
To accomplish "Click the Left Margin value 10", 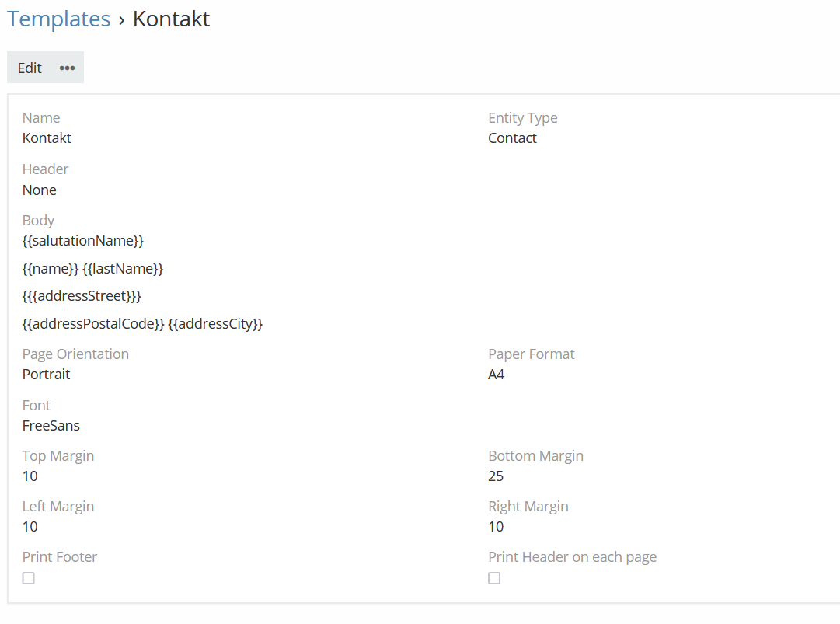I will 30,527.
